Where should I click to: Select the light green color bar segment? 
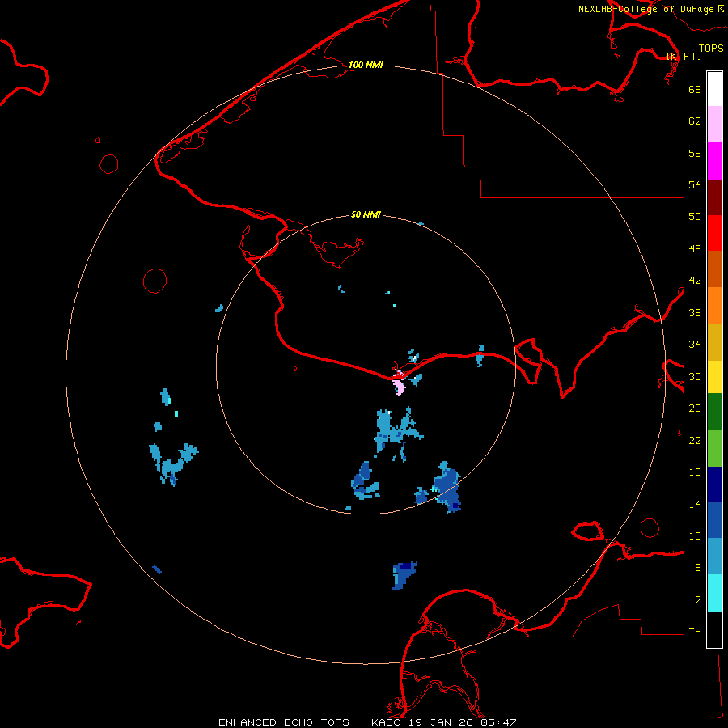pyautogui.click(x=714, y=448)
